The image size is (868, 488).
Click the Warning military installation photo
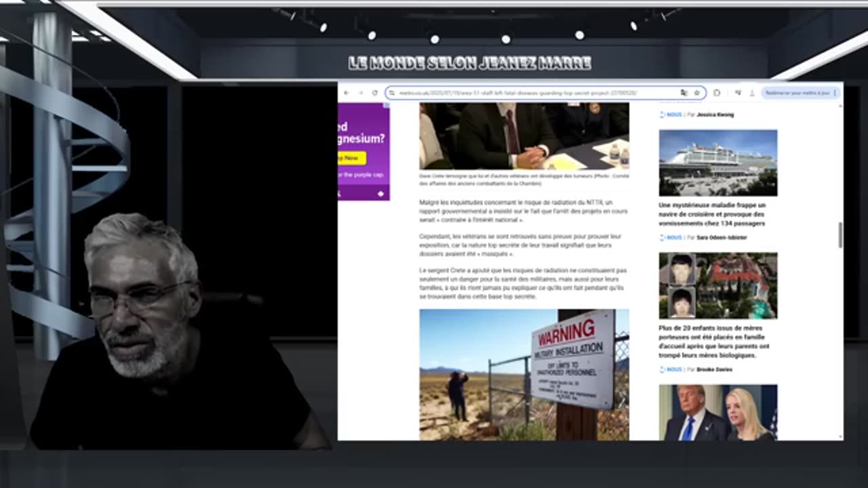pyautogui.click(x=524, y=375)
